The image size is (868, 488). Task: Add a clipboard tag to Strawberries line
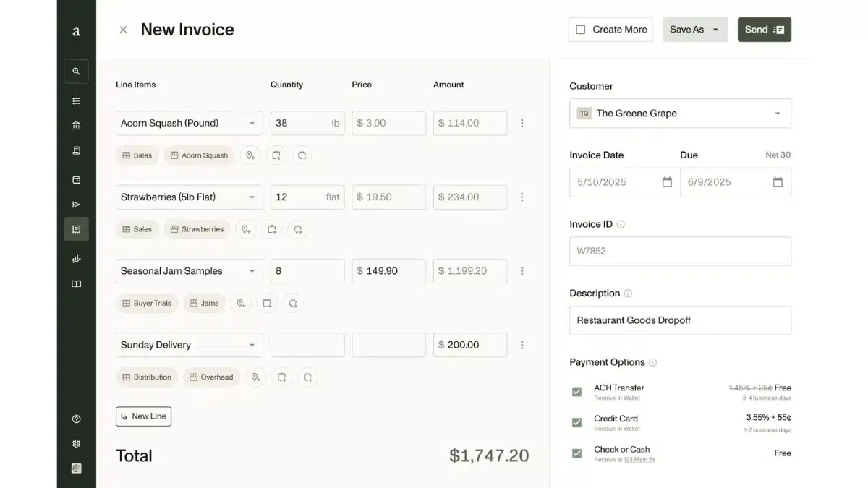click(x=272, y=229)
